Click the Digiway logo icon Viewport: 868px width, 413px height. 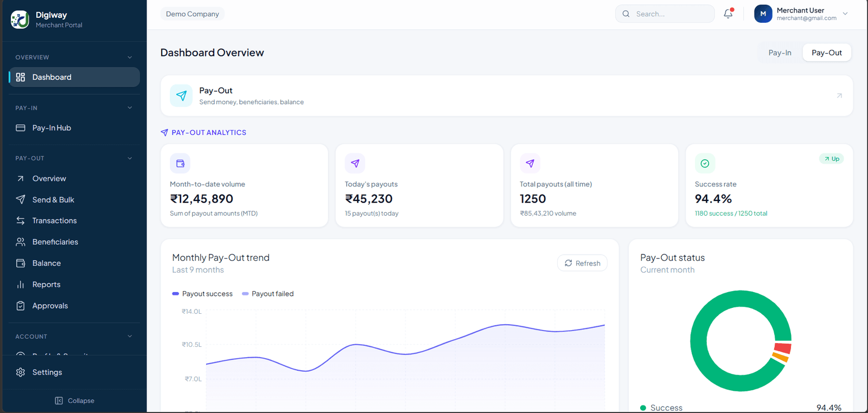[20, 20]
